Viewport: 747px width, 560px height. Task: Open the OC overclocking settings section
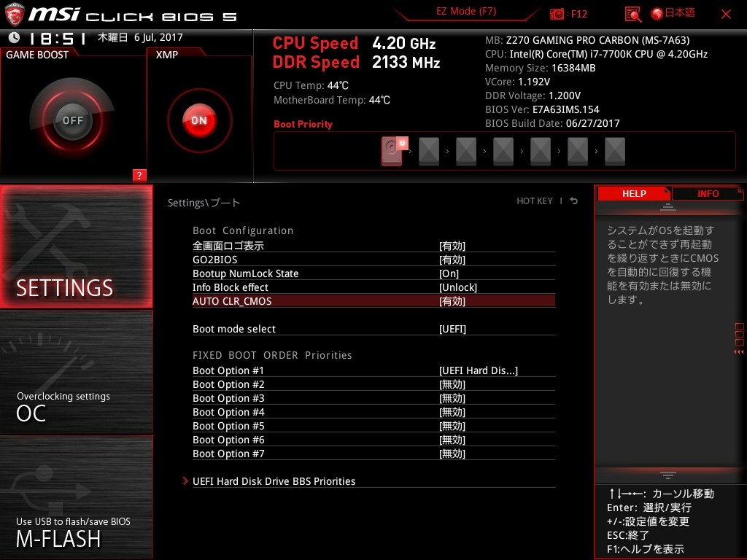(76, 373)
